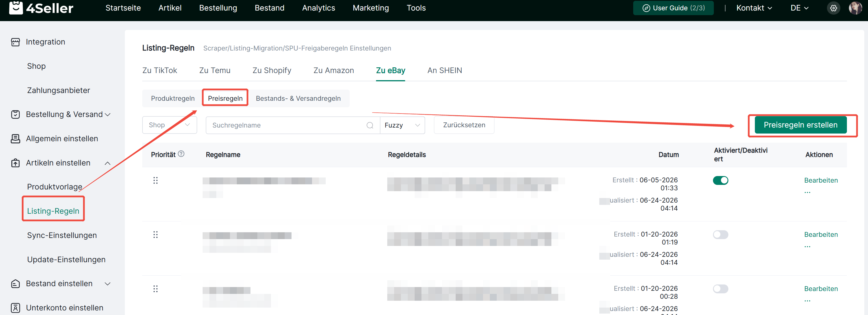Click the Allgemein einstellen sidebar icon

[15, 139]
